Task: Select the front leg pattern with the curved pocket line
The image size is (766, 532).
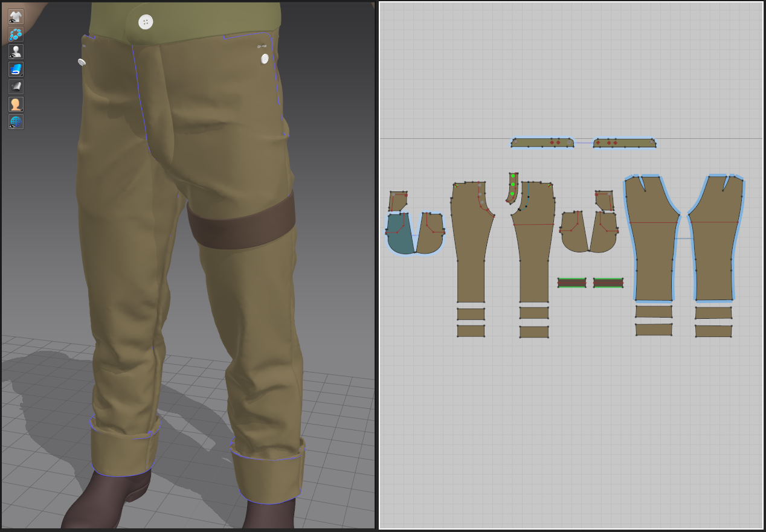Action: click(472, 242)
